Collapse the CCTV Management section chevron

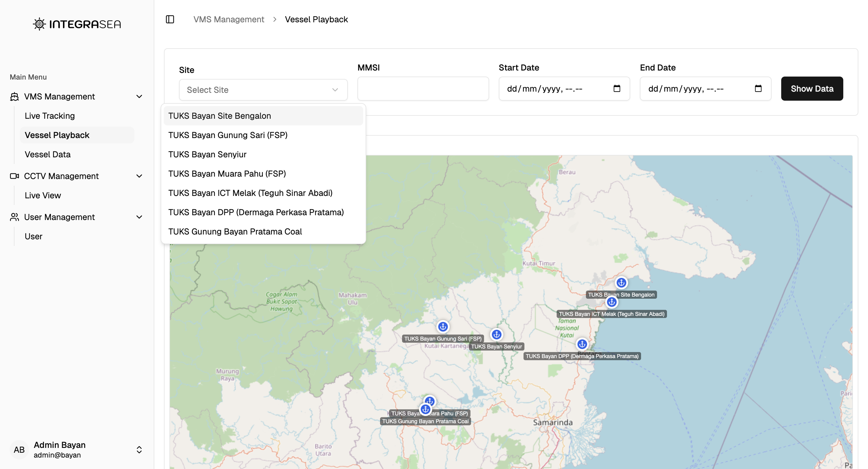(139, 176)
